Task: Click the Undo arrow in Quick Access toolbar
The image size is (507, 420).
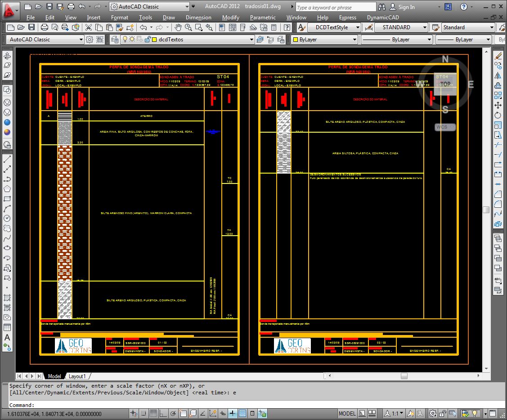Action: pos(82,6)
